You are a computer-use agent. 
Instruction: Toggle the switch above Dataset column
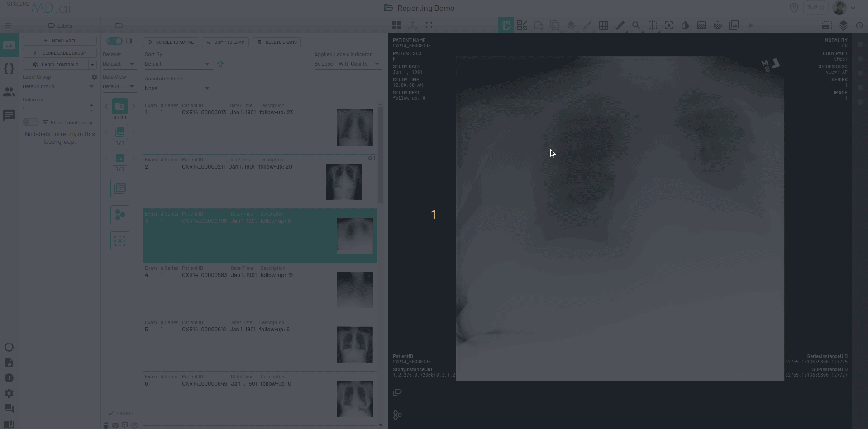(x=114, y=41)
